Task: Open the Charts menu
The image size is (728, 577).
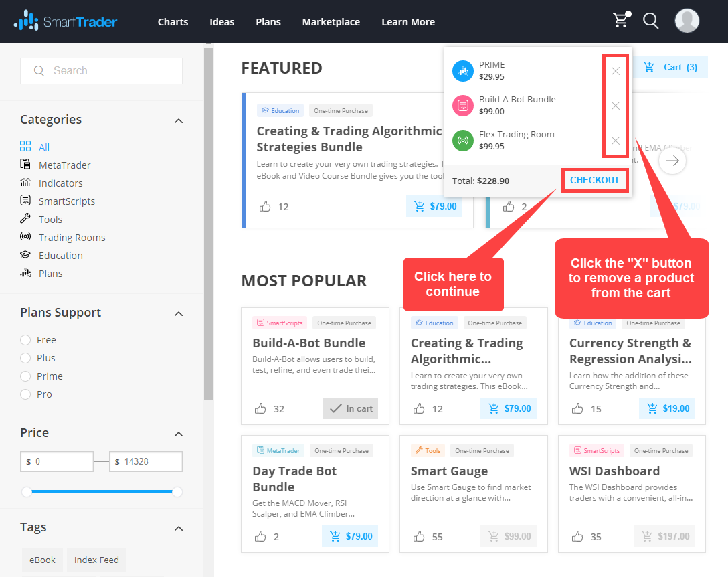Action: pos(173,22)
